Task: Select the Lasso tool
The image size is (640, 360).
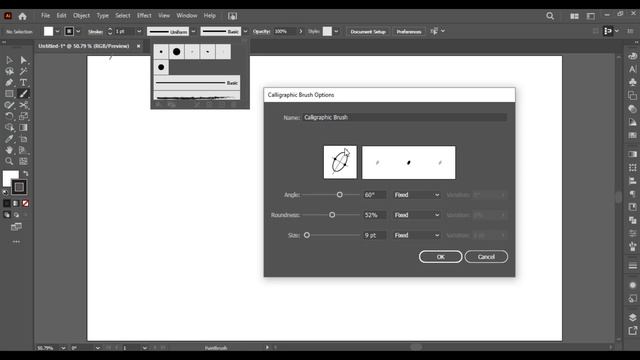Action: pyautogui.click(x=9, y=71)
